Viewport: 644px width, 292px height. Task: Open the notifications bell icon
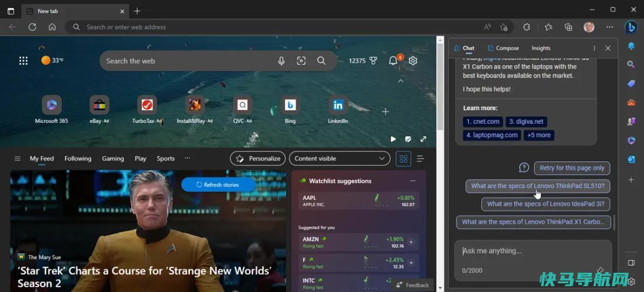coord(393,61)
